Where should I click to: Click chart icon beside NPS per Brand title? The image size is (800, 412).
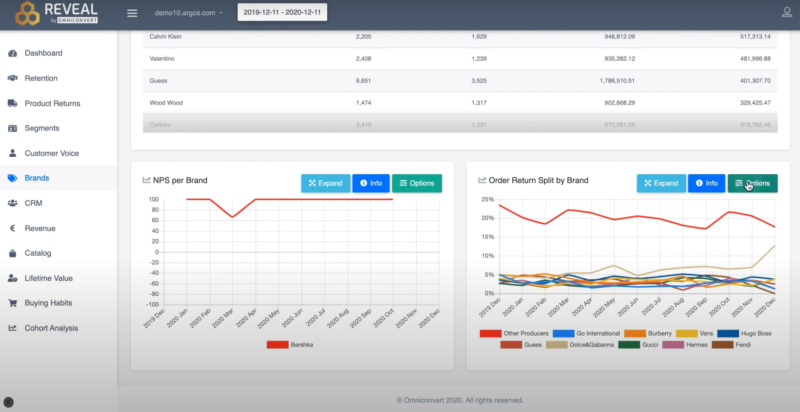click(146, 180)
